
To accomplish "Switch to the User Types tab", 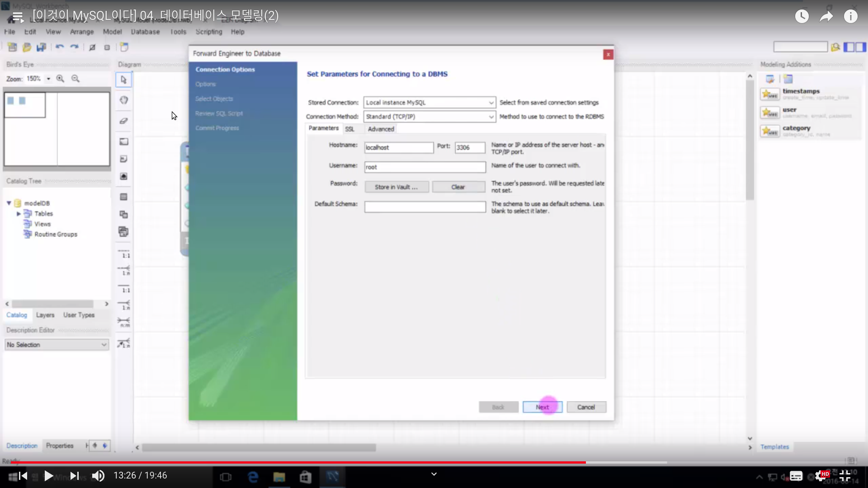I will tap(79, 315).
